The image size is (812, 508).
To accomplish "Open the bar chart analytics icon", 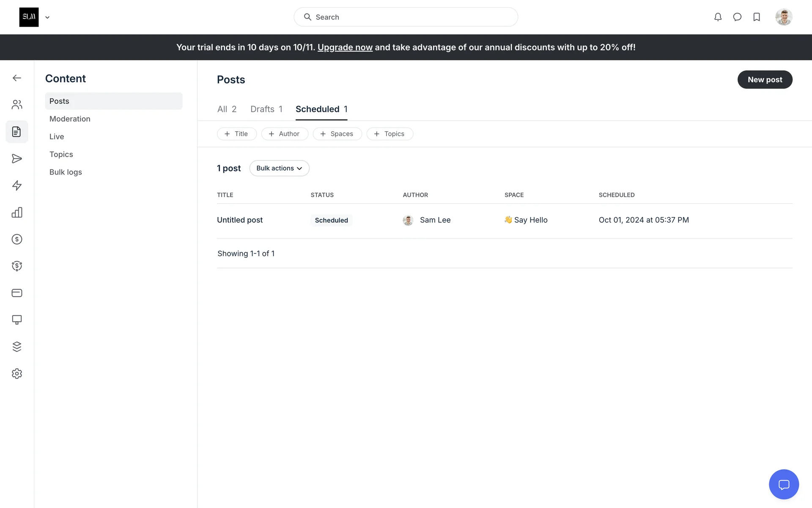I will coord(17,213).
